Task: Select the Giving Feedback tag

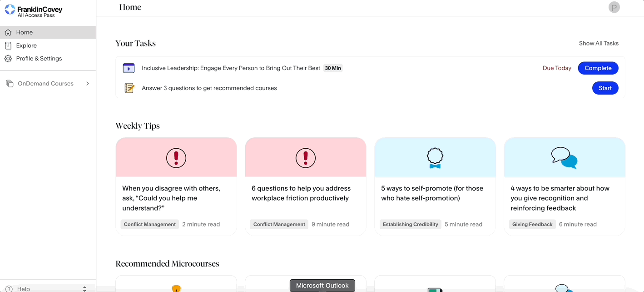Action: pyautogui.click(x=532, y=224)
